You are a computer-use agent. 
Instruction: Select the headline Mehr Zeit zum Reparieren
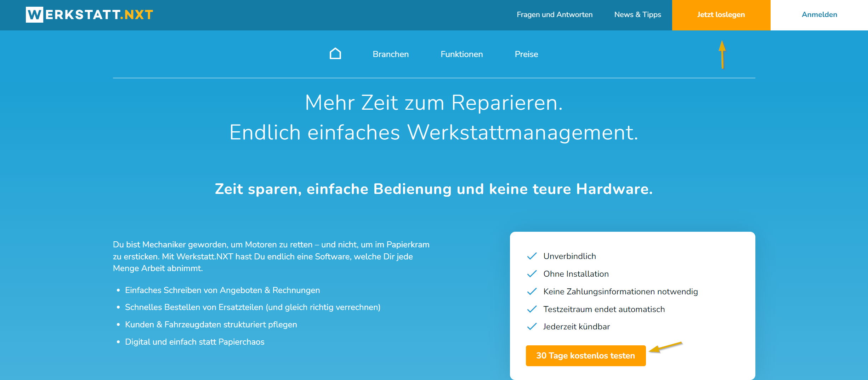click(x=434, y=103)
